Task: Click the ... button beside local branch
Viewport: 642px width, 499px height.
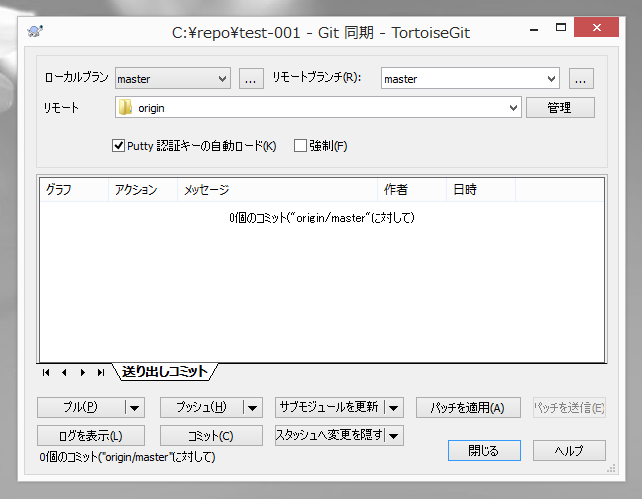Action: pos(251,79)
